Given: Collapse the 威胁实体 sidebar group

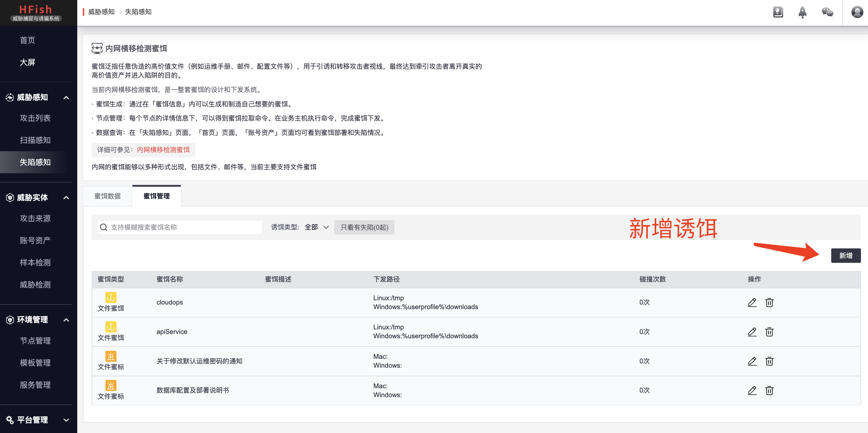Looking at the screenshot, I should 66,197.
